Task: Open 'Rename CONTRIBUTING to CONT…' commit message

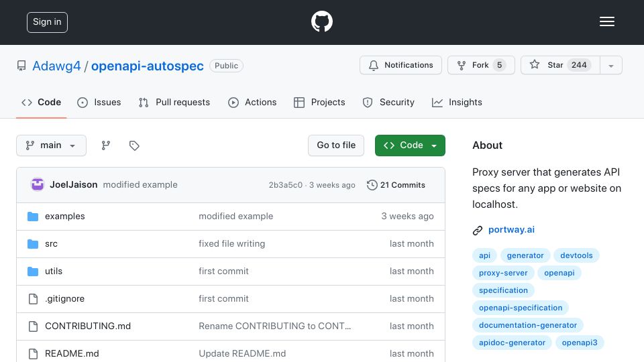Action: tap(275, 326)
